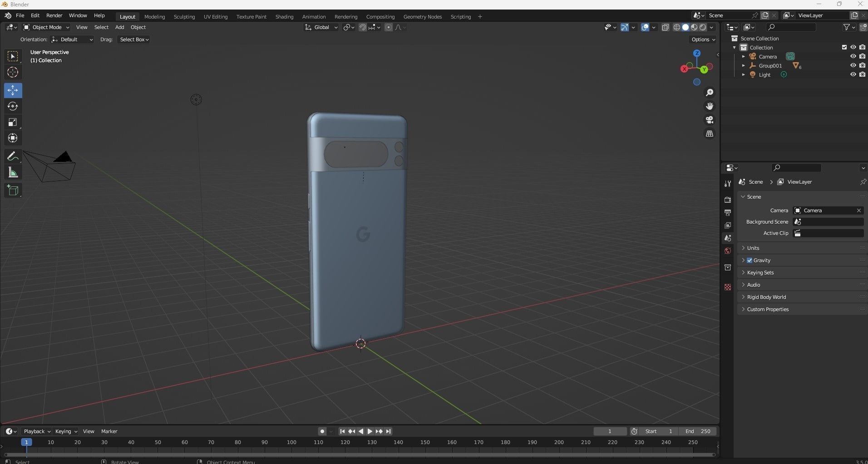Open the timeline Marker menu
The height and width of the screenshot is (464, 868).
click(x=109, y=431)
